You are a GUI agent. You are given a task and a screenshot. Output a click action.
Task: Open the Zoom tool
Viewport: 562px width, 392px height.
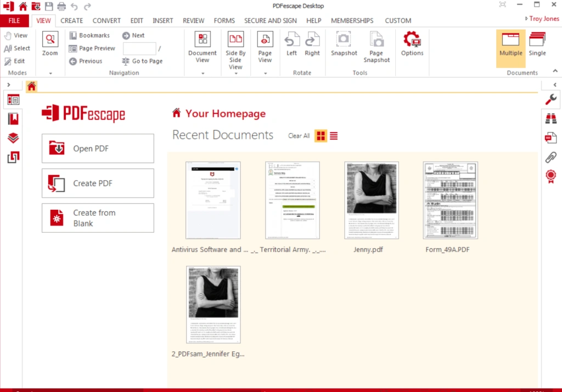click(x=50, y=44)
